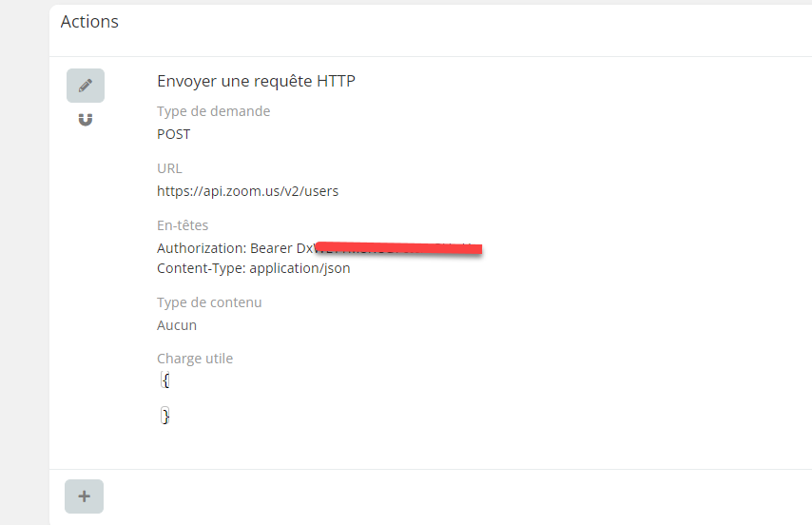Click the 'Type de contenu' label
Image resolution: width=812 pixels, height=525 pixels.
point(209,302)
